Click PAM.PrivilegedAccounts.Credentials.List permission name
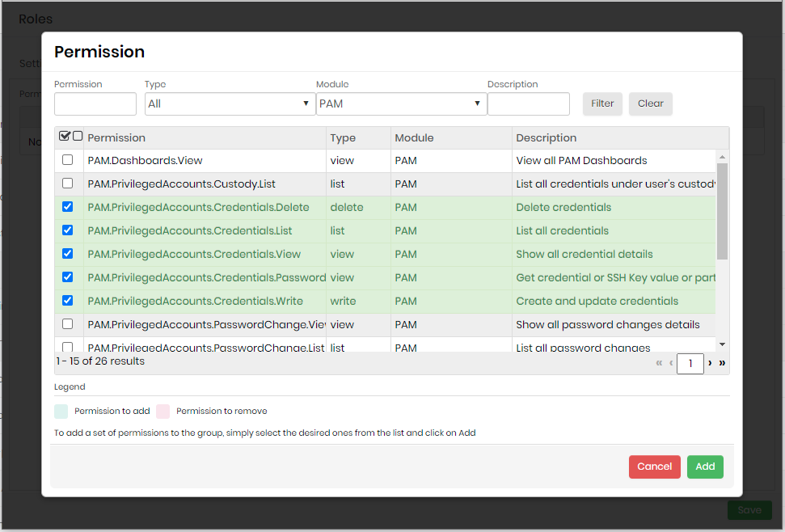Image resolution: width=785 pixels, height=532 pixels. point(190,230)
